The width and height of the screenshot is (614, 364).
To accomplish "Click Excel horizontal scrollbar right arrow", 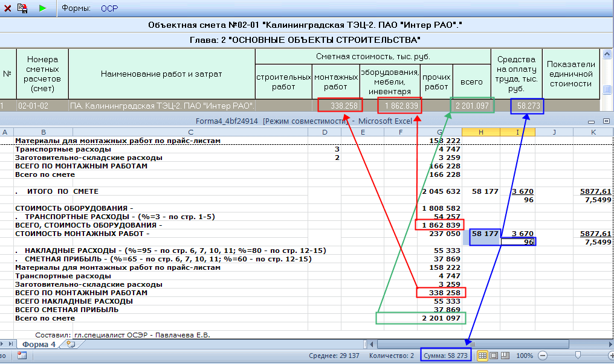I will click(610, 345).
